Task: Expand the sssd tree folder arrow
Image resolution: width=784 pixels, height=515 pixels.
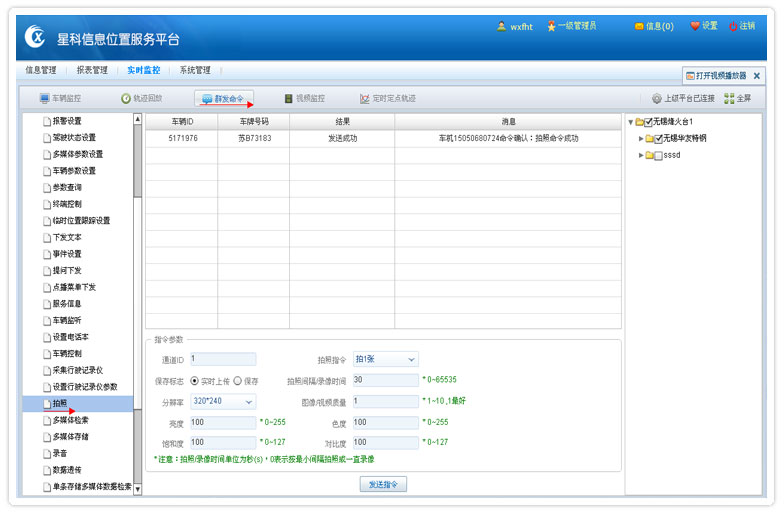Action: point(641,156)
